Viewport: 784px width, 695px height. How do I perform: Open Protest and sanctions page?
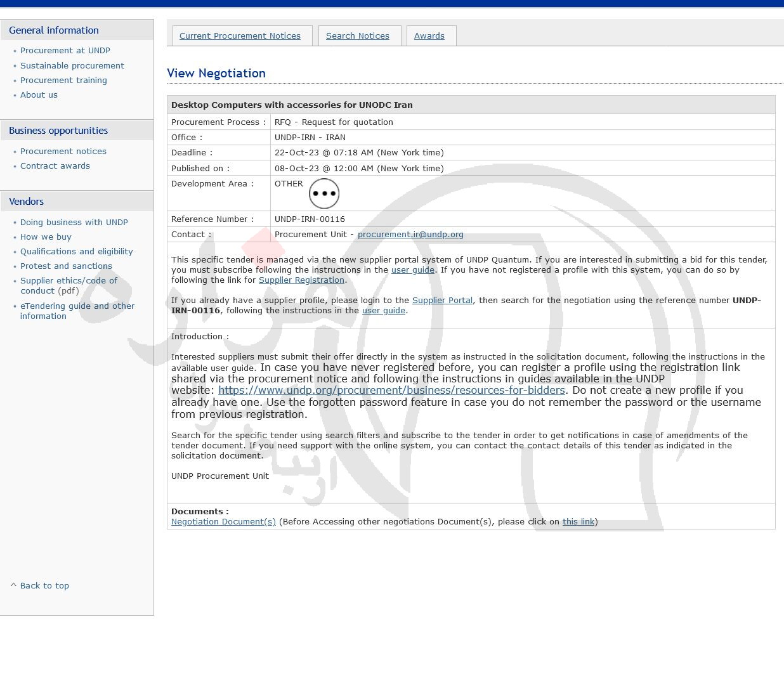click(66, 266)
